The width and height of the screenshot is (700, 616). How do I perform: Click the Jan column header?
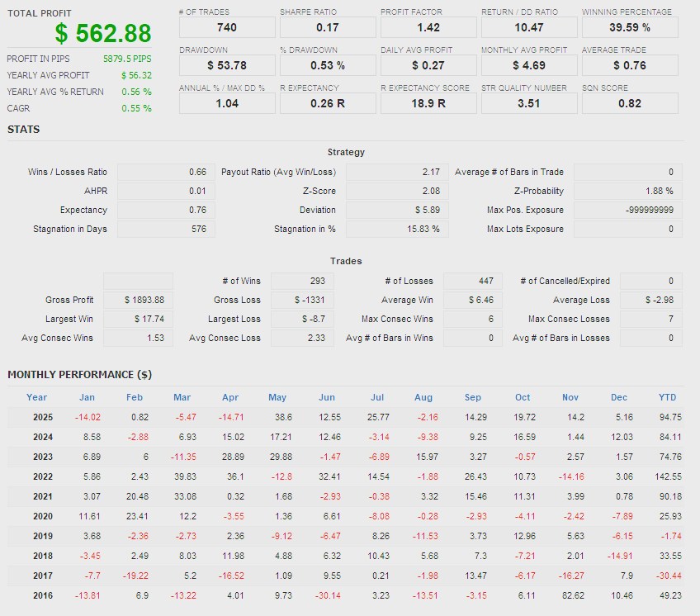pyautogui.click(x=87, y=397)
